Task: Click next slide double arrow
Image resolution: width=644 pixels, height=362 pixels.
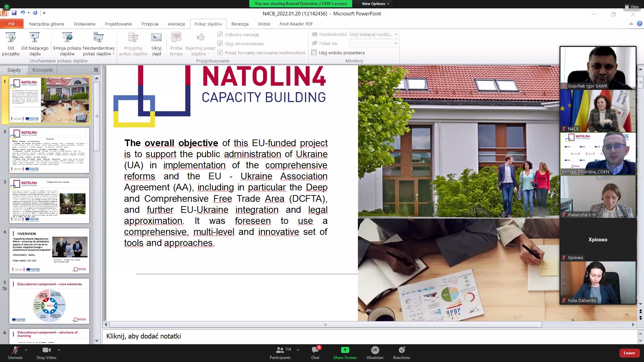Action: pyautogui.click(x=640, y=318)
